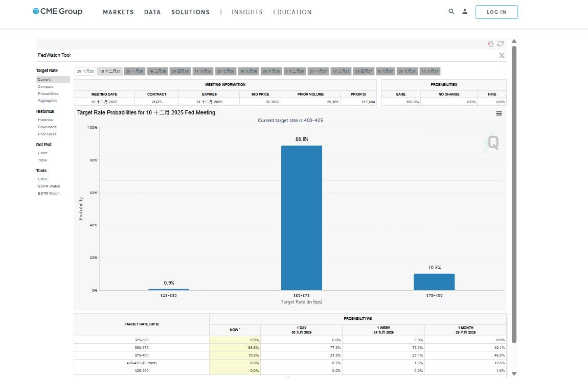Share FedWatch Tool via X icon

pos(501,55)
